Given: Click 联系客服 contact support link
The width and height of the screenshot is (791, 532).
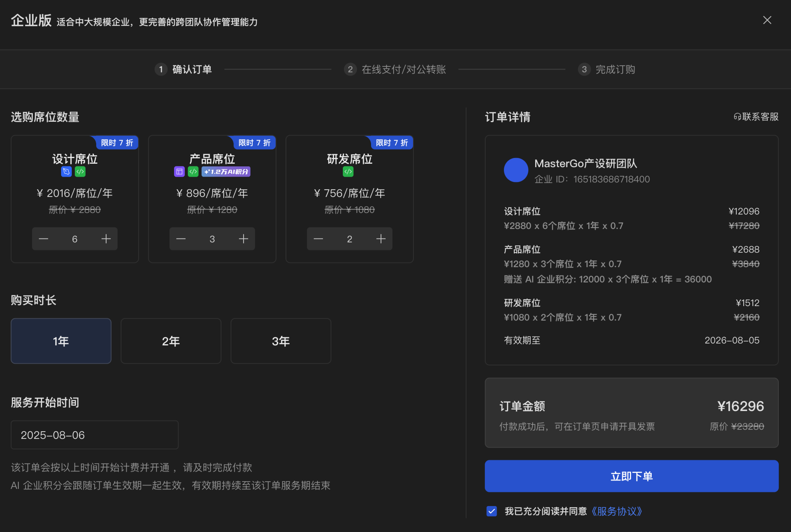Looking at the screenshot, I should 760,117.
